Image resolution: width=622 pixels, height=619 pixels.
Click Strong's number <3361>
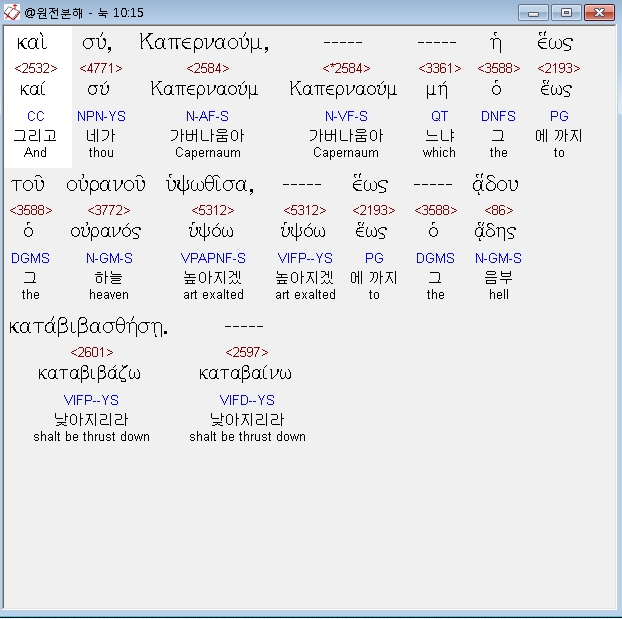[440, 68]
